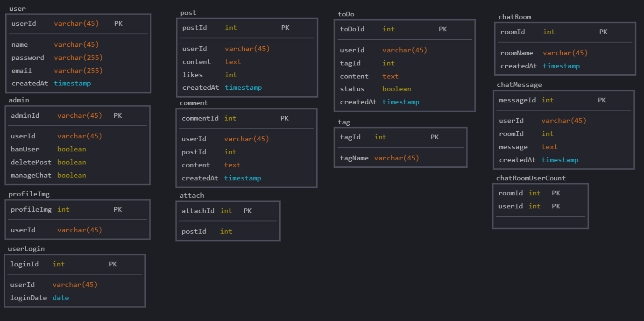Select the loginId field in userLogin table
Image resolution: width=644 pixels, height=321 pixels.
pos(24,264)
